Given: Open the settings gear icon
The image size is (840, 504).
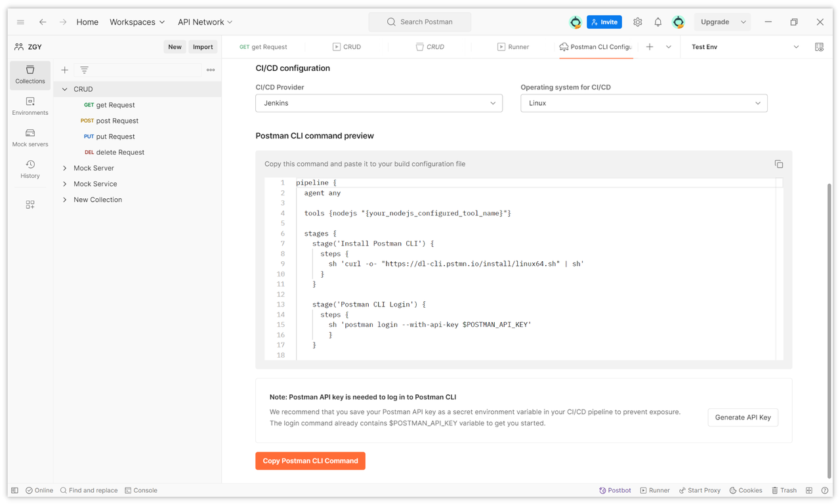Looking at the screenshot, I should click(x=637, y=22).
